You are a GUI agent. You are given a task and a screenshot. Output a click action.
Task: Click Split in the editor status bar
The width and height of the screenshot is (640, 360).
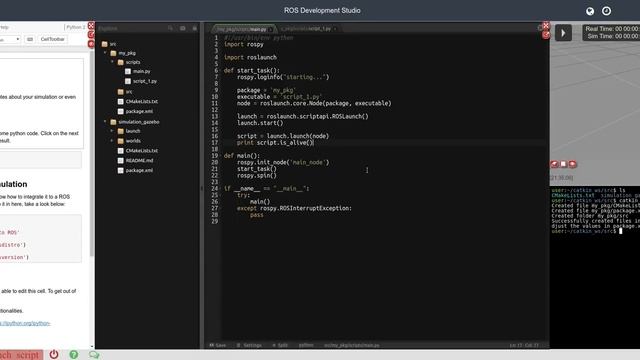tap(280, 345)
